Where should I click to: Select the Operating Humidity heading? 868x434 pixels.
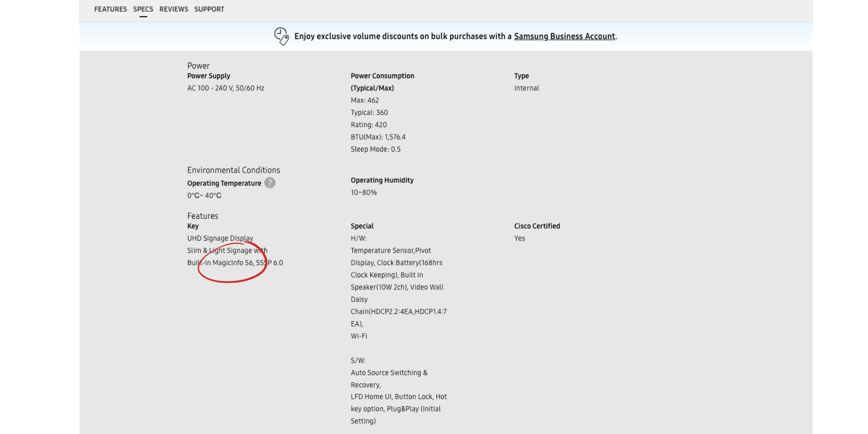(382, 180)
